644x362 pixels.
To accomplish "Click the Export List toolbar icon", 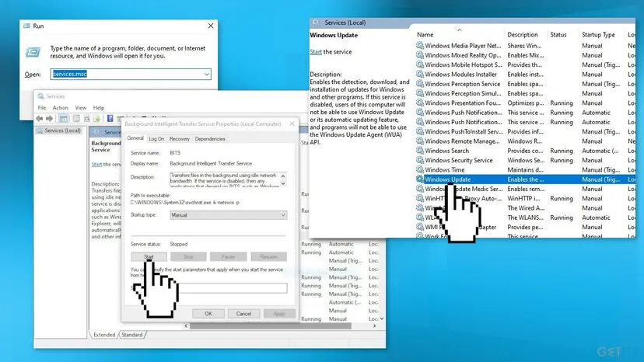I will coord(96,119).
